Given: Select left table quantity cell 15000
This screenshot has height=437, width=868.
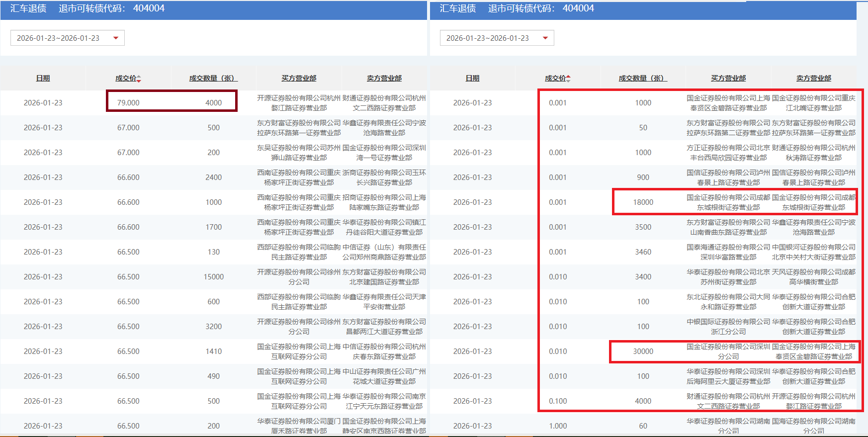Looking at the screenshot, I should click(x=214, y=277).
